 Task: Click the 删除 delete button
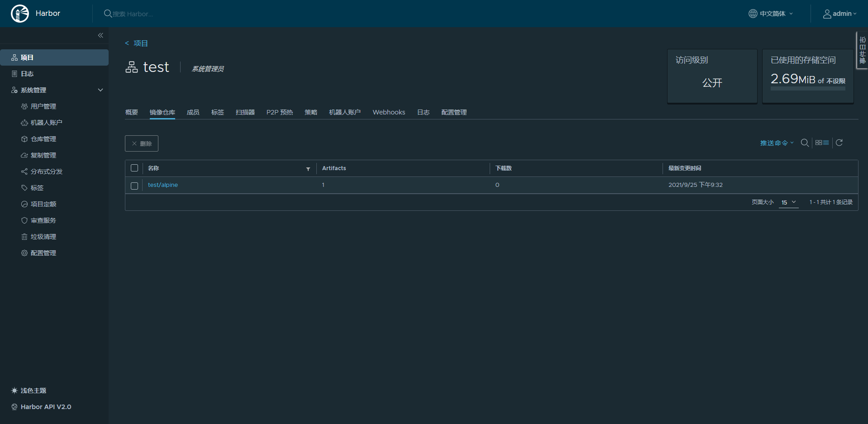click(142, 143)
